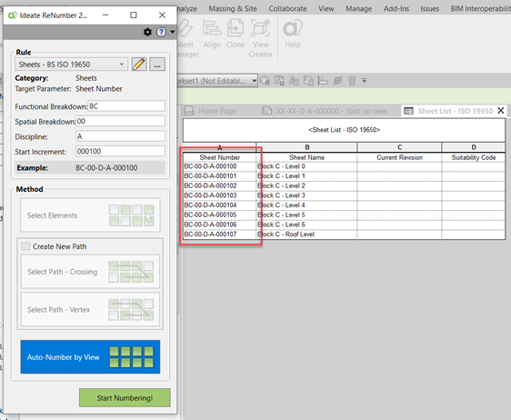511x420 pixels.
Task: Choose Select Path - Crossing method
Action: click(x=90, y=272)
